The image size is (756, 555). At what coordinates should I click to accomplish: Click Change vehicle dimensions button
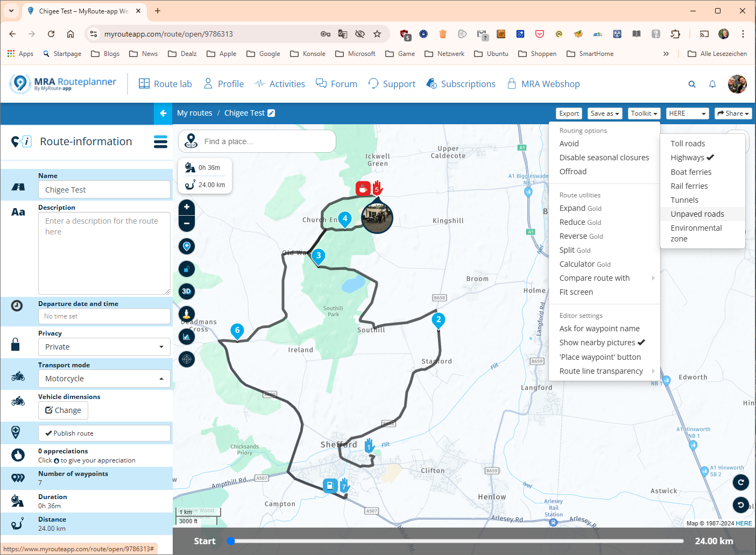pos(63,410)
